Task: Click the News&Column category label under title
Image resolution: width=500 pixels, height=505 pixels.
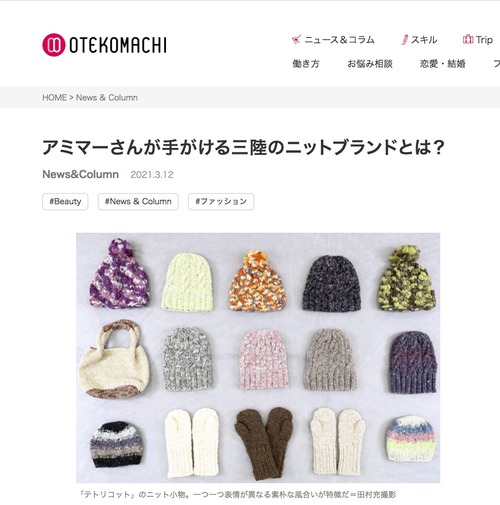Action: [80, 174]
